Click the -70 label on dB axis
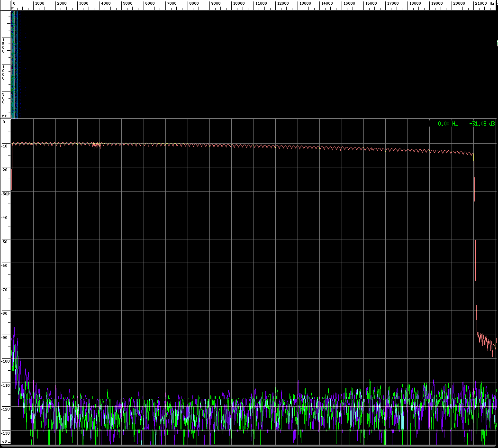 pyautogui.click(x=5, y=290)
